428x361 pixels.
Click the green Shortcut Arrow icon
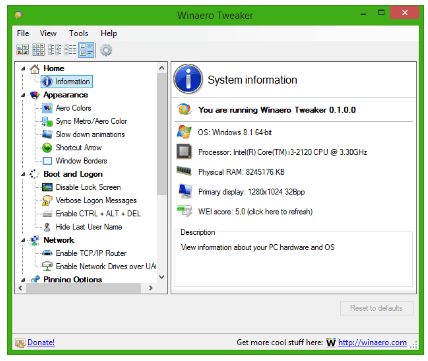(x=47, y=148)
